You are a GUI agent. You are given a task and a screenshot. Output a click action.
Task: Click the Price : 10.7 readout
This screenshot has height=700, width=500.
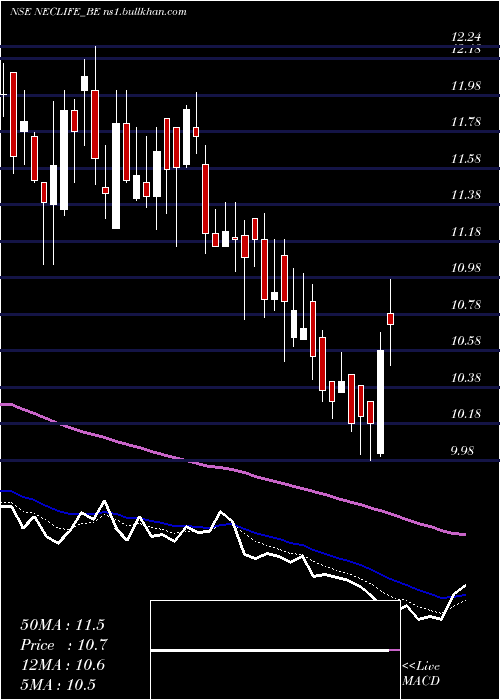pos(64,645)
